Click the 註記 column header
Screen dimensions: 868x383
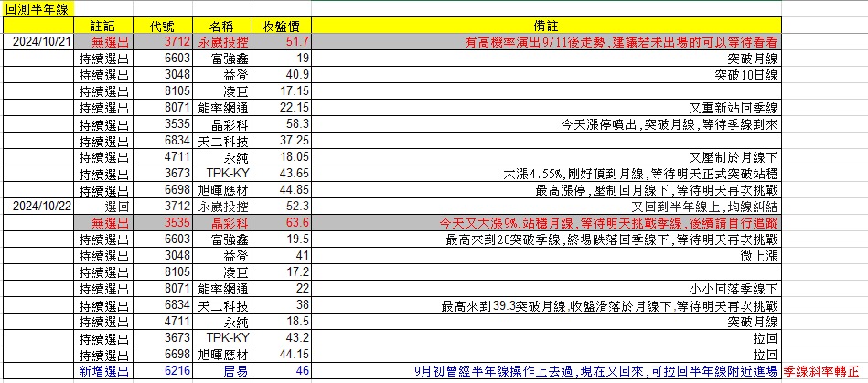pos(103,26)
